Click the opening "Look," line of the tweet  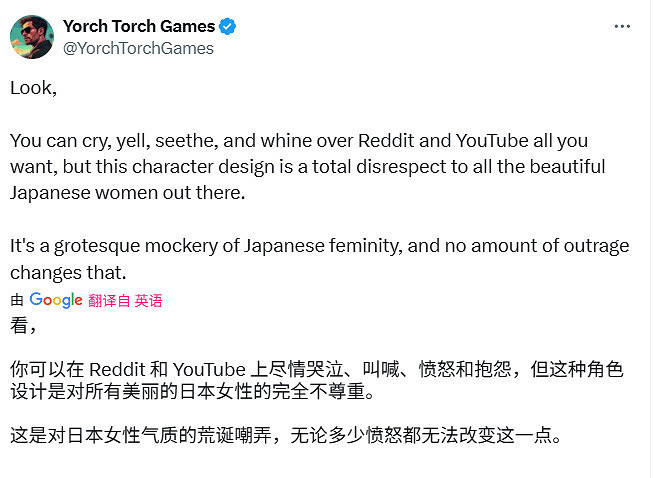(33, 87)
